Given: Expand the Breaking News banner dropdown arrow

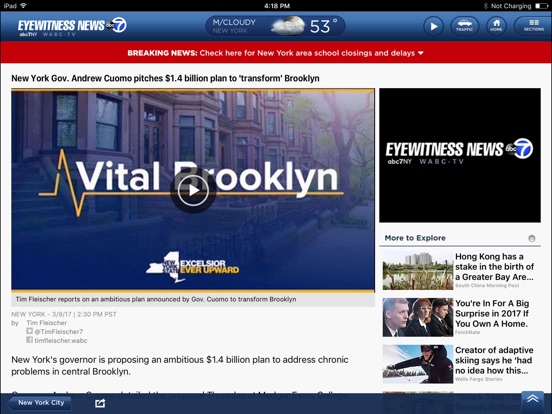Looking at the screenshot, I should tap(421, 53).
